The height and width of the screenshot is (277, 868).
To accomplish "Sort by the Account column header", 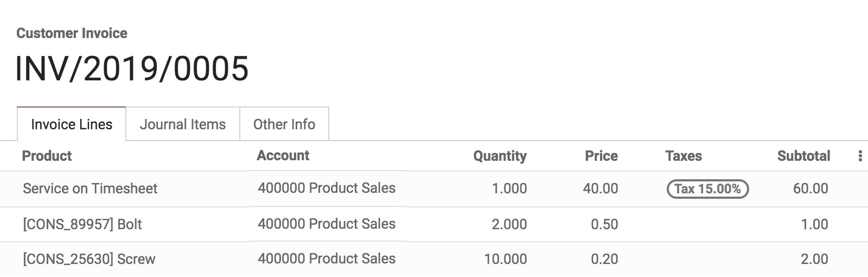I will click(283, 156).
